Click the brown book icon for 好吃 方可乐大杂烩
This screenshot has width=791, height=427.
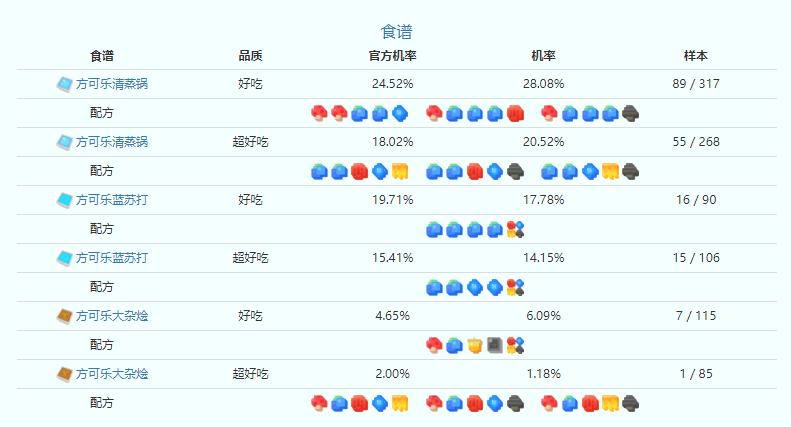click(65, 316)
